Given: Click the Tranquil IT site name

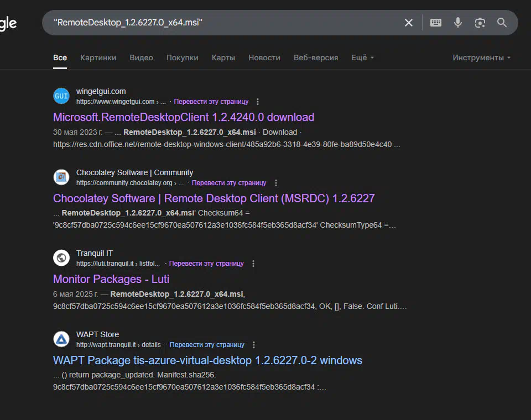Looking at the screenshot, I should coord(95,254).
